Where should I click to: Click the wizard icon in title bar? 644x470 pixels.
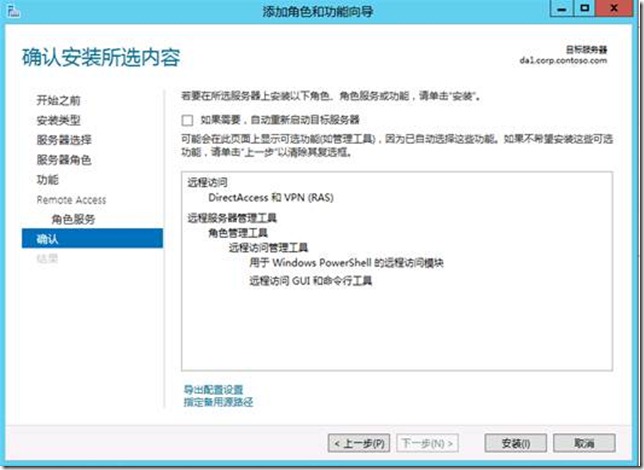pyautogui.click(x=14, y=11)
